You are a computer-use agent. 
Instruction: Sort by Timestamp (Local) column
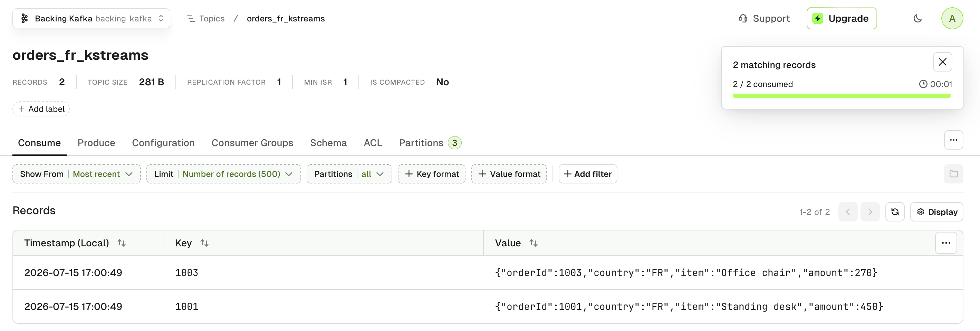pos(121,243)
